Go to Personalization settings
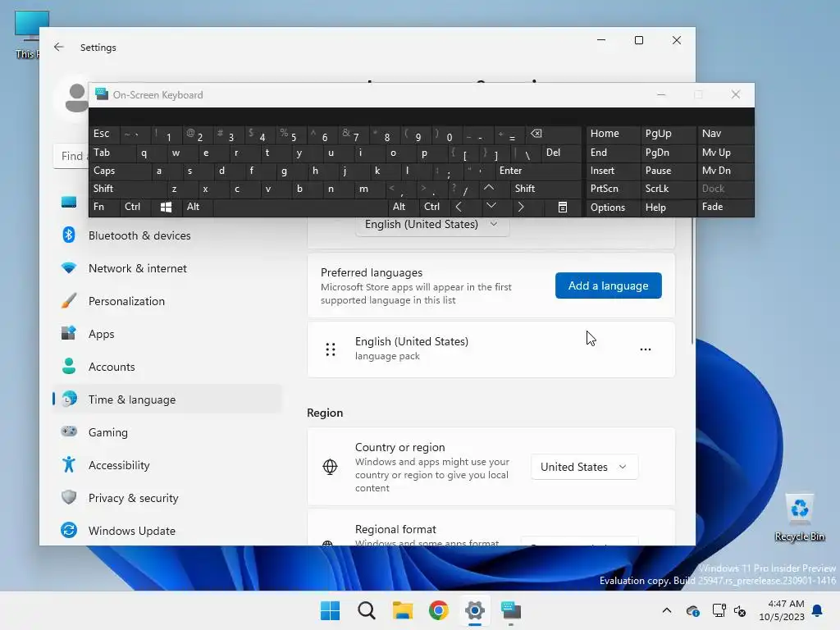Viewport: 840px width, 630px height. click(x=167, y=301)
